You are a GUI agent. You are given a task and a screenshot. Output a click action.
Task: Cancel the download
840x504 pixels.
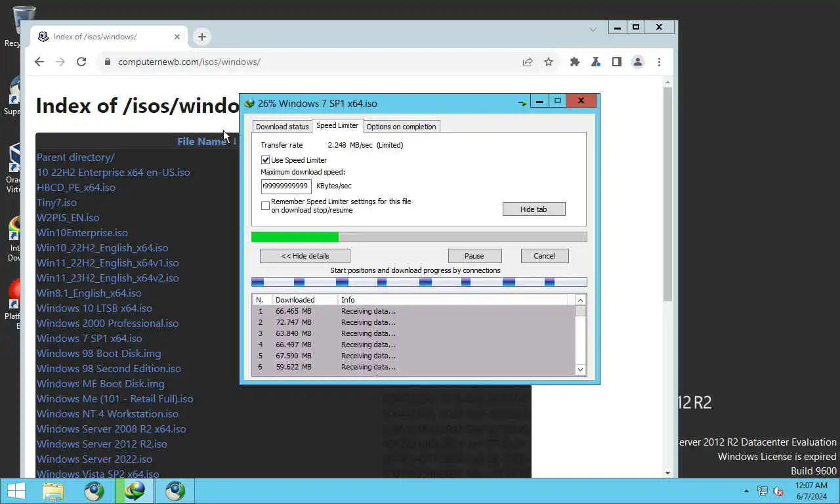pos(544,256)
